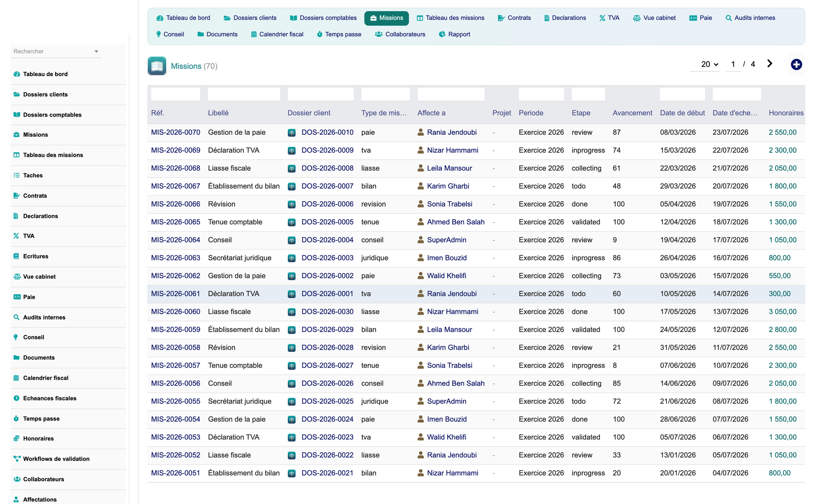Click dossier icon beside DOS-2026-0010
This screenshot has height=504, width=814.
tap(292, 133)
